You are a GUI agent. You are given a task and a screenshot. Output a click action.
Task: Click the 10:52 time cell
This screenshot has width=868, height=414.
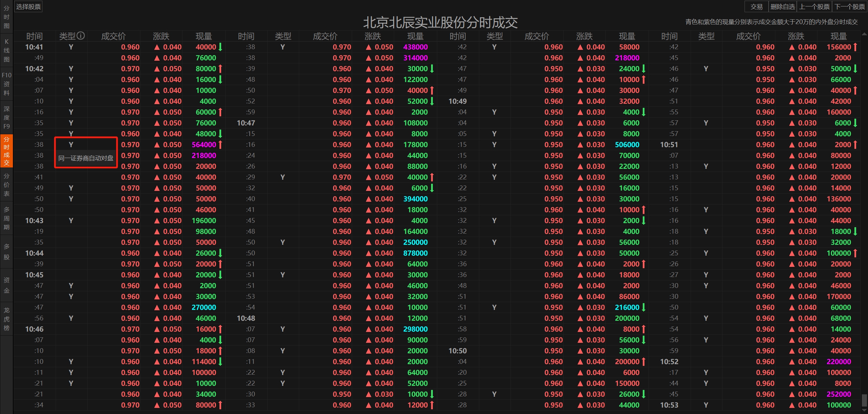[x=669, y=361]
